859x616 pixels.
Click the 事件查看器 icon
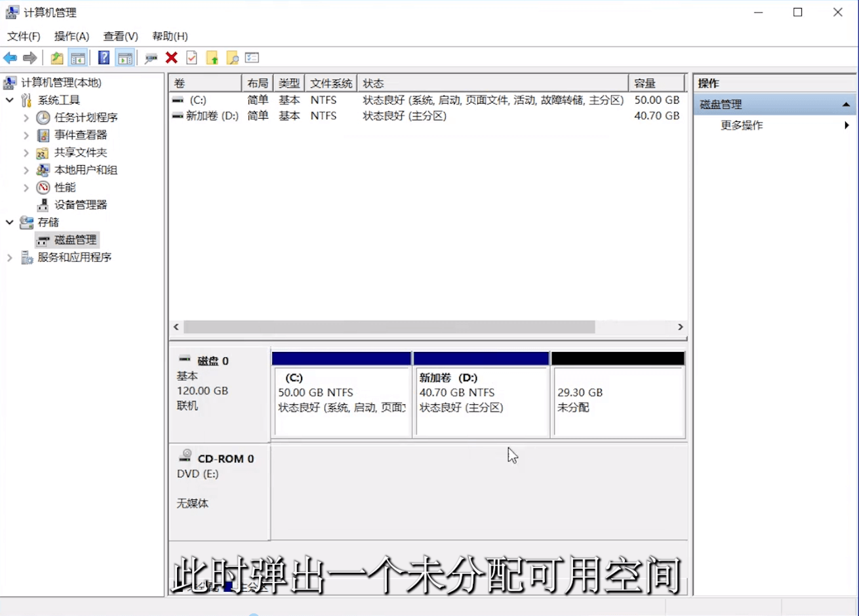(x=43, y=135)
